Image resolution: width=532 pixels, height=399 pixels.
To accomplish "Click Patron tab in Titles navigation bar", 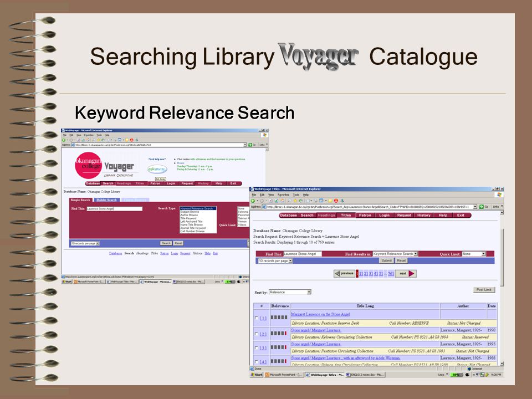I will [x=365, y=215].
